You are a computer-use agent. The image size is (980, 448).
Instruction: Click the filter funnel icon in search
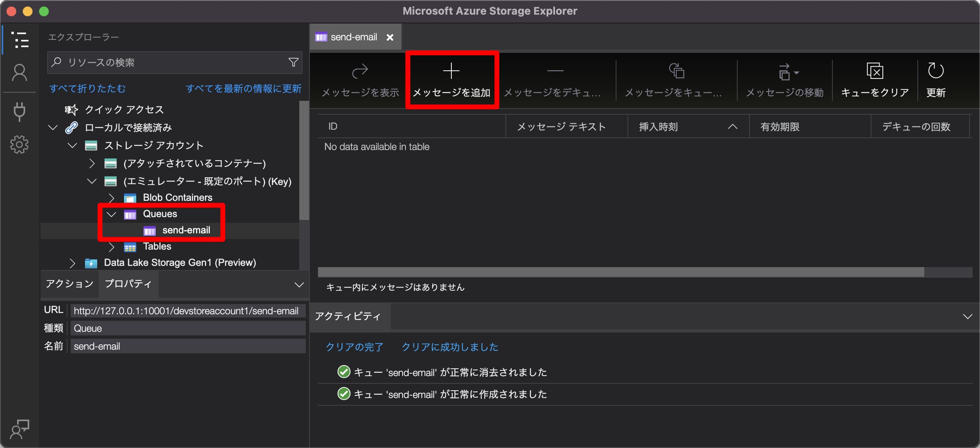[293, 62]
